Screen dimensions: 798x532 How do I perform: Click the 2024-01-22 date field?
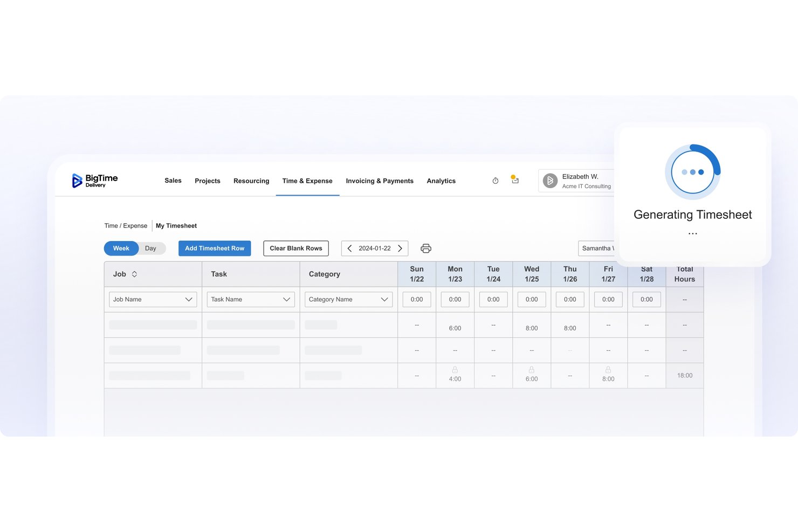(x=375, y=248)
